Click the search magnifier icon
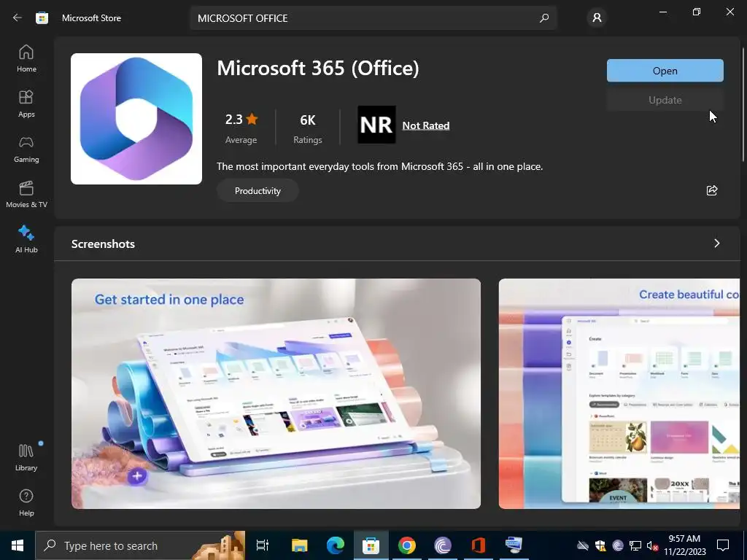 (544, 18)
